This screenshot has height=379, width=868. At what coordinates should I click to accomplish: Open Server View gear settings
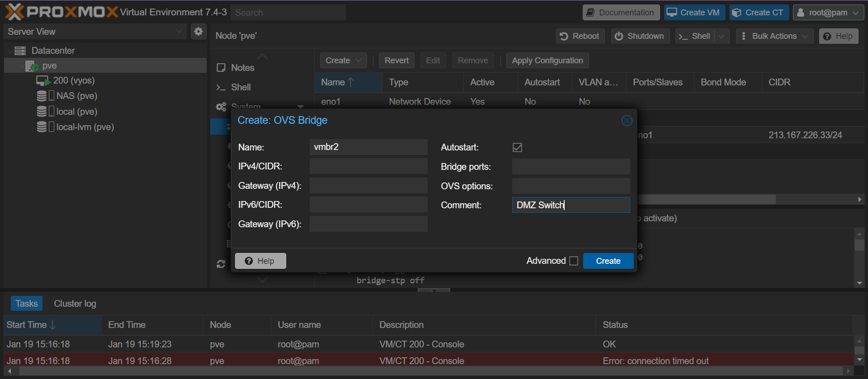coord(198,32)
